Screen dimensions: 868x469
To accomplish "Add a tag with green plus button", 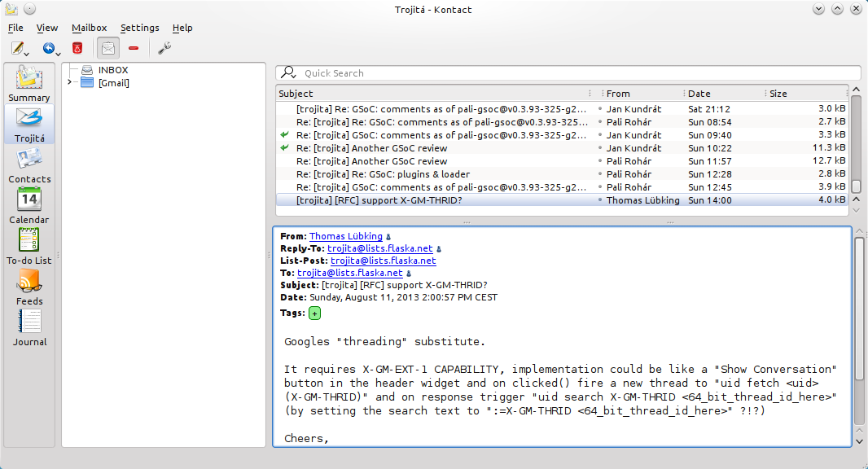I will (314, 313).
